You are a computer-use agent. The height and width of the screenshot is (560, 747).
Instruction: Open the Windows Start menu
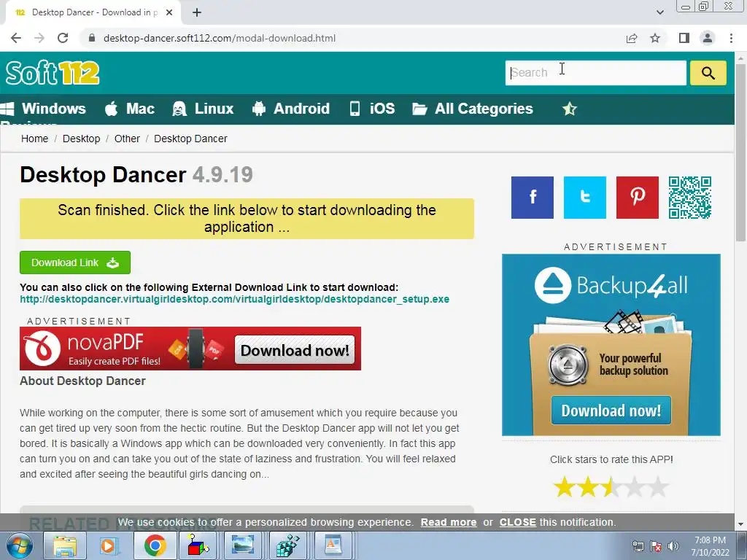click(x=18, y=545)
